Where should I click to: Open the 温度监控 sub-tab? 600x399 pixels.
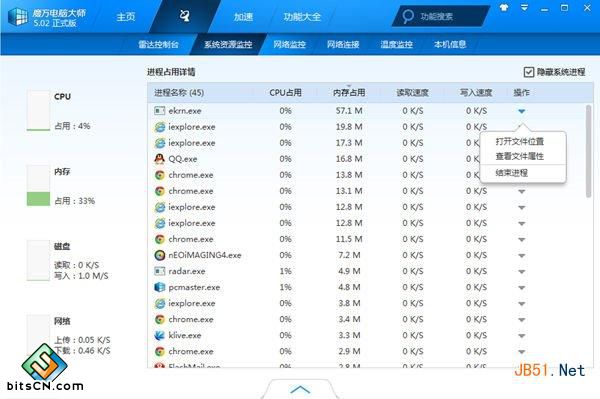point(396,44)
